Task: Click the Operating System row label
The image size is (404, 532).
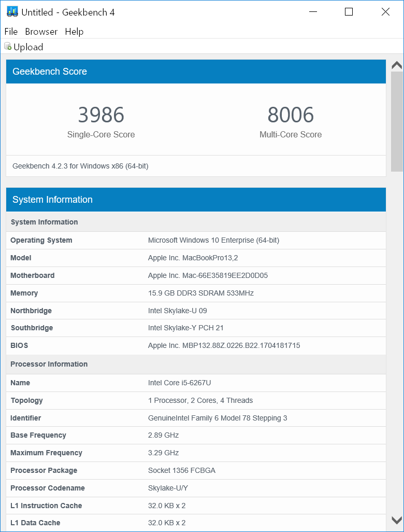Action: [41, 240]
